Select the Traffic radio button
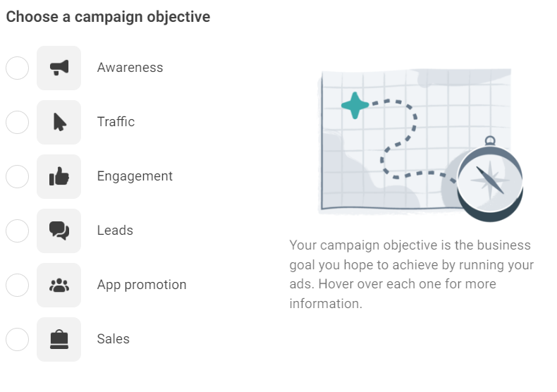The height and width of the screenshot is (392, 557). (17, 122)
